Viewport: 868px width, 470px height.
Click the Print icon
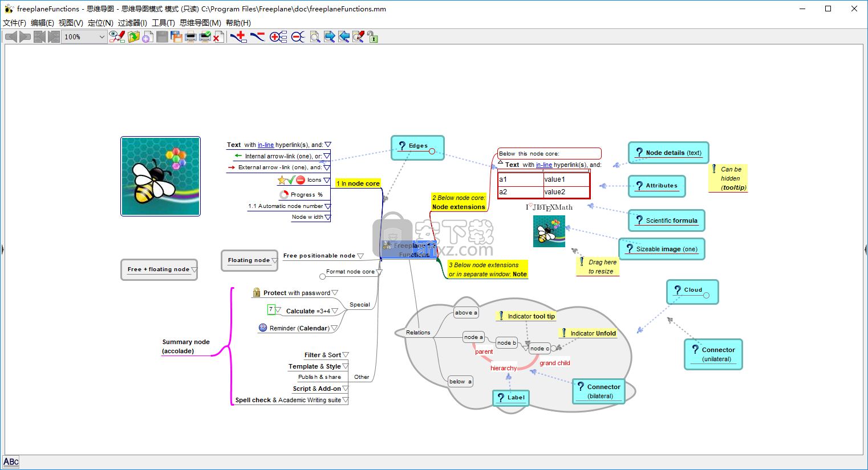click(x=191, y=37)
